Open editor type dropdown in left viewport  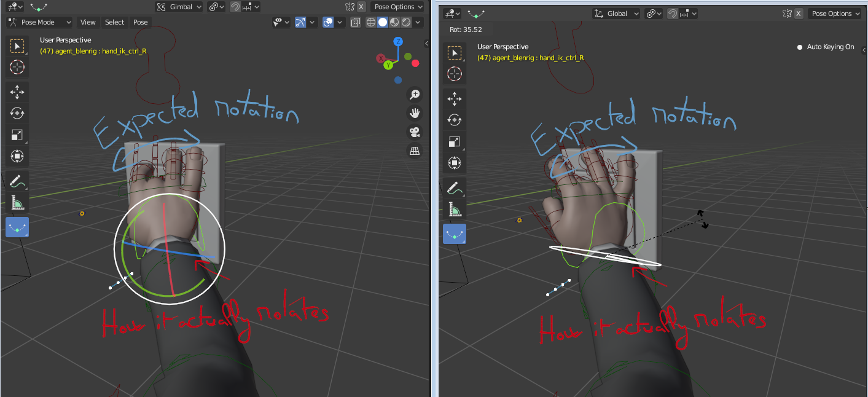(x=14, y=7)
